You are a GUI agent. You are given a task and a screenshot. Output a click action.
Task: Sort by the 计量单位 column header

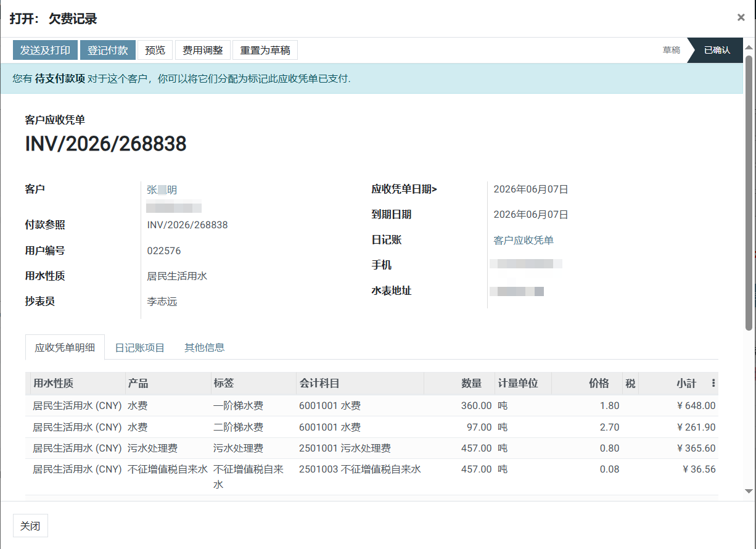(523, 383)
